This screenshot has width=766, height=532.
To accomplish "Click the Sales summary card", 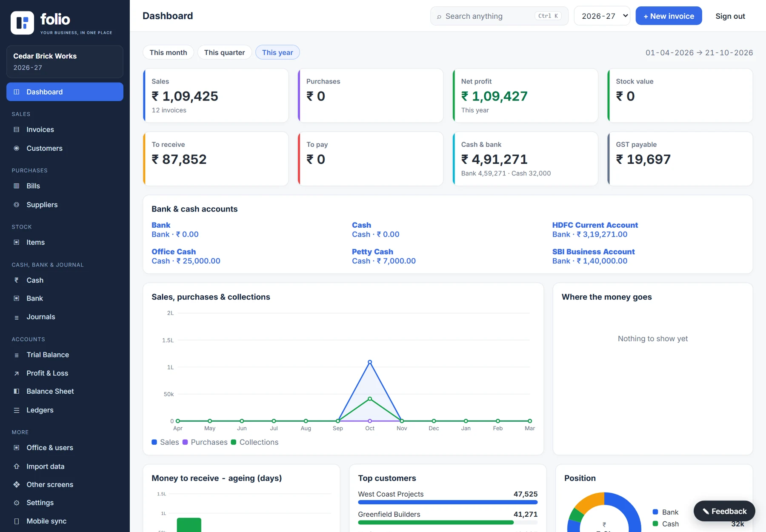I will (x=216, y=96).
